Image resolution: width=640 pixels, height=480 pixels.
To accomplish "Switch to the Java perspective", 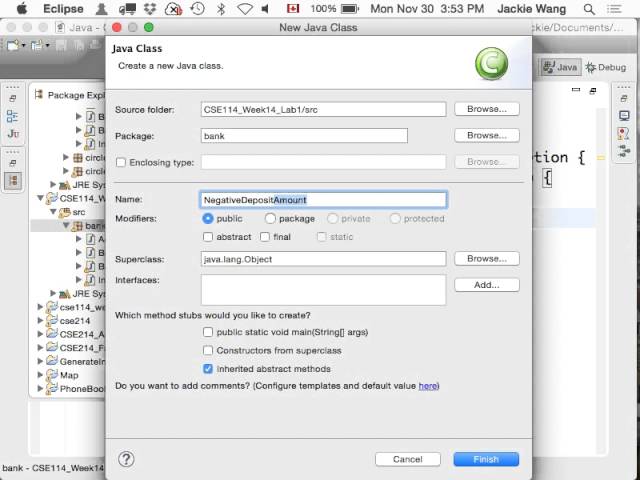I will [x=561, y=67].
